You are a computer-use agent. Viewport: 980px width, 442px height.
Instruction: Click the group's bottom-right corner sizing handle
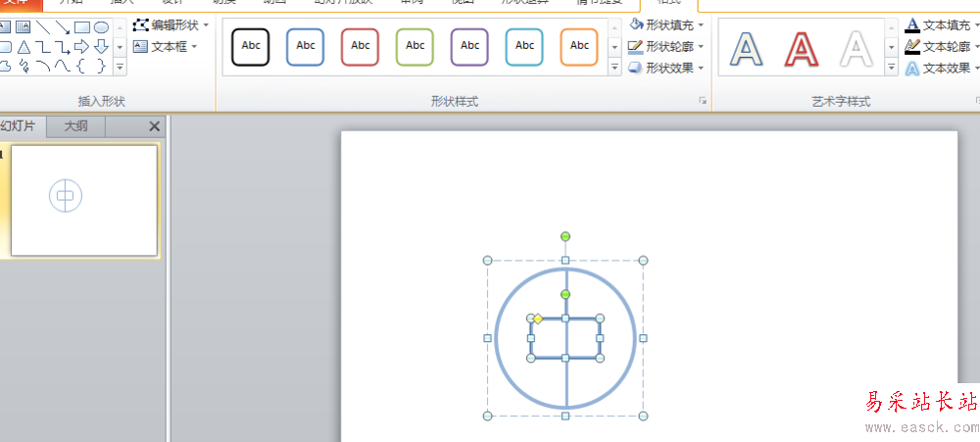(643, 416)
